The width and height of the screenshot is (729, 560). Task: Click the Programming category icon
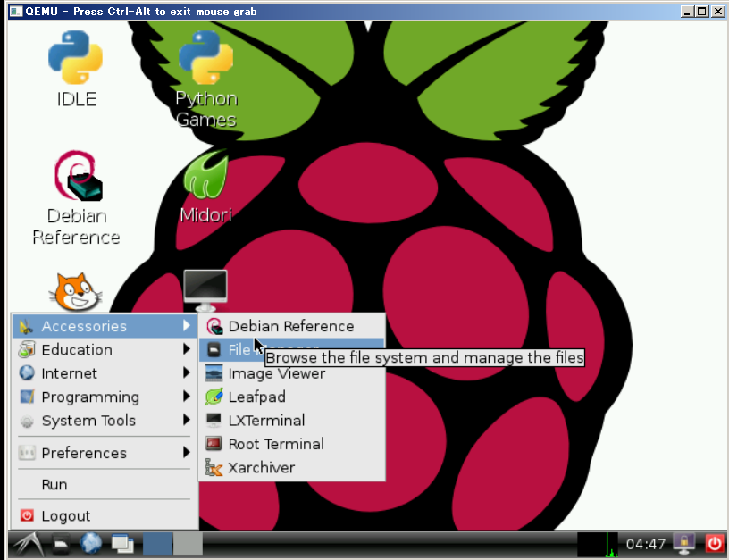27,397
